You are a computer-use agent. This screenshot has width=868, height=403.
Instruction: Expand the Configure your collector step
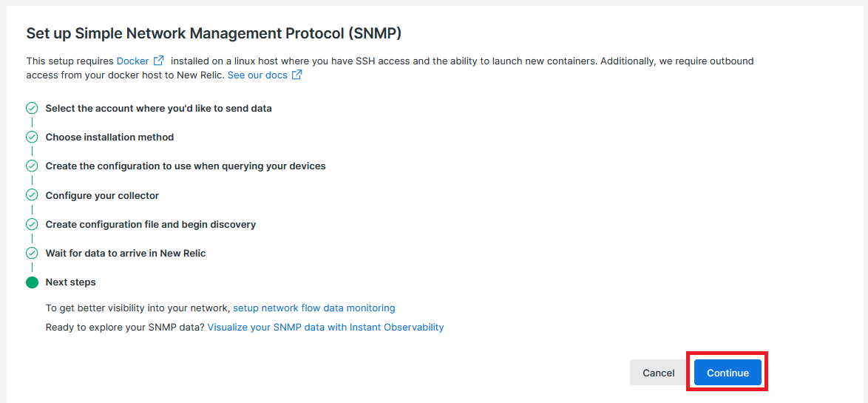(x=102, y=195)
